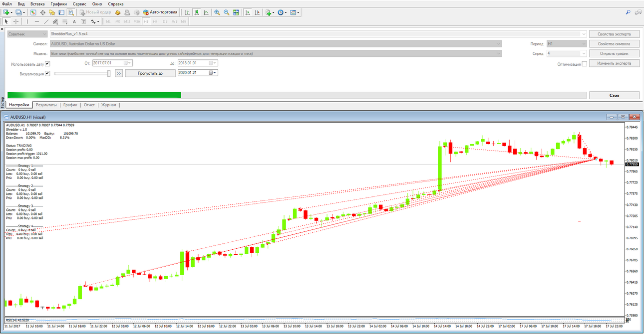
Task: Switch to the Журнал tab
Action: click(108, 105)
